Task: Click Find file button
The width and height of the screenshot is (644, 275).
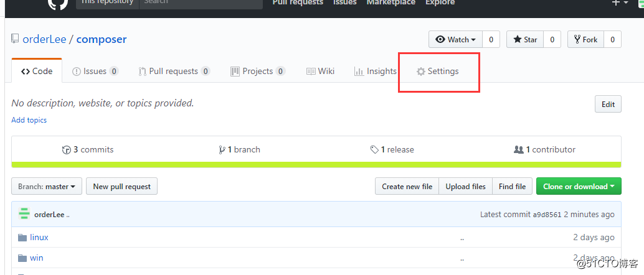Action: click(x=512, y=187)
